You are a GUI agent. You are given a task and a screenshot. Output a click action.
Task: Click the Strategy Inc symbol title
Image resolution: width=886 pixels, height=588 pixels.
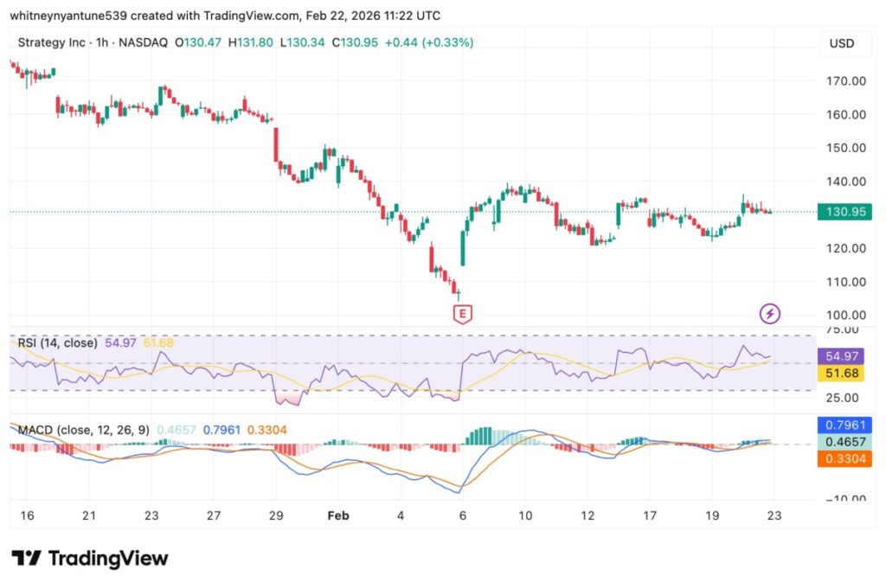click(x=50, y=42)
